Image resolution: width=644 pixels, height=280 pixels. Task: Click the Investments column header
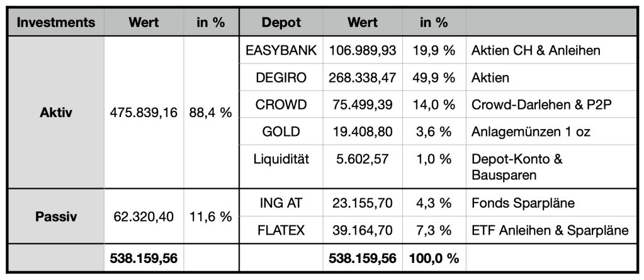pos(56,23)
